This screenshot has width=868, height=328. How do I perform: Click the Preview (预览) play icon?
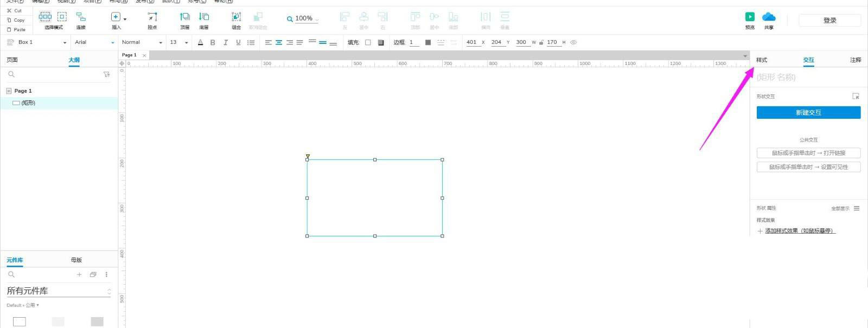(750, 17)
